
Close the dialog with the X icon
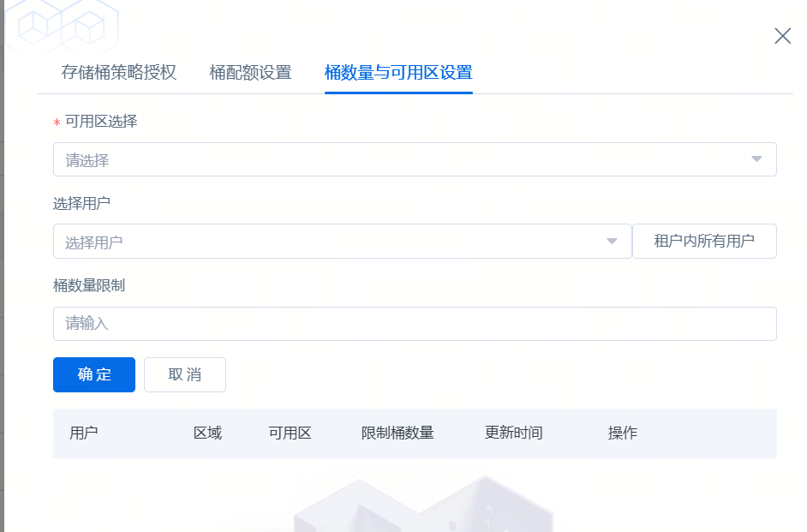tap(782, 36)
